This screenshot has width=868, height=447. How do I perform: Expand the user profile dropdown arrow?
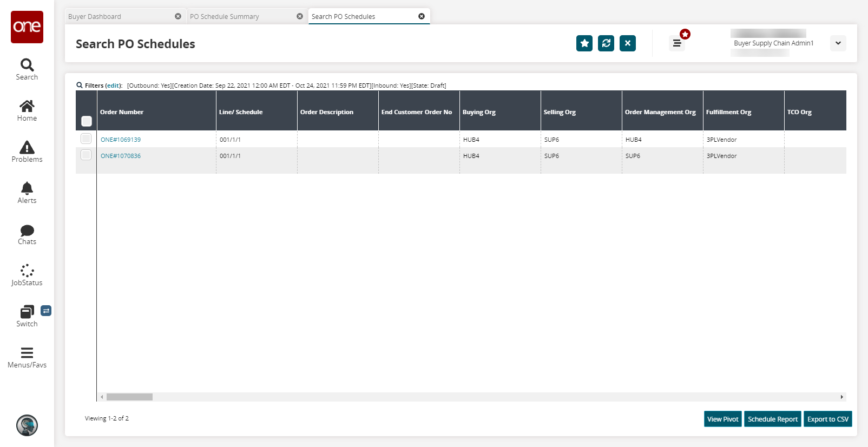[838, 43]
